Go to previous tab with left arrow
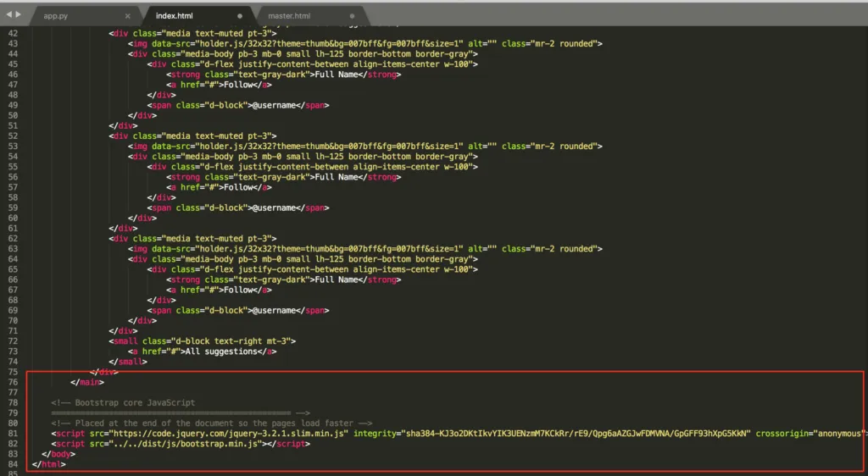 tap(8, 14)
